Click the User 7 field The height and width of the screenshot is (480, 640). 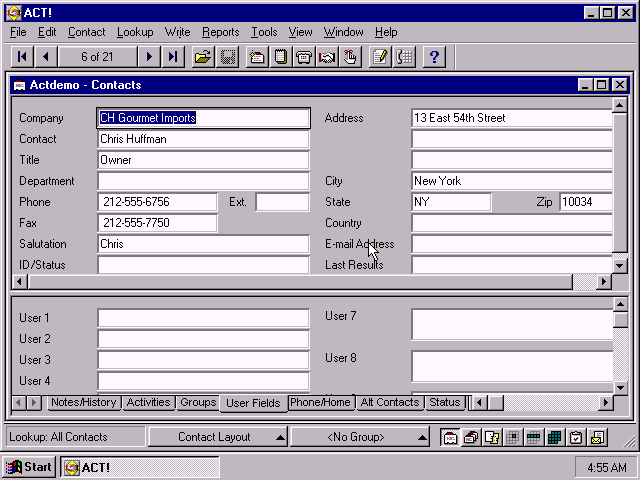coord(512,324)
